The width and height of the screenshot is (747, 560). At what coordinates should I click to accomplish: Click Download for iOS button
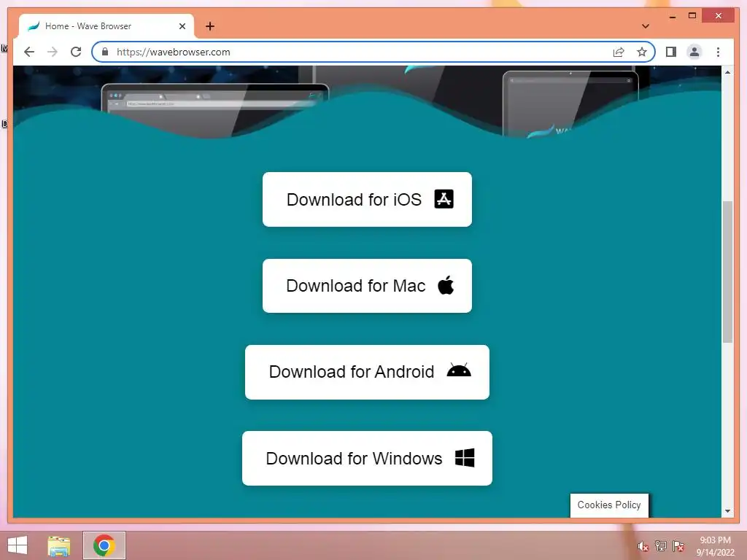tap(367, 200)
